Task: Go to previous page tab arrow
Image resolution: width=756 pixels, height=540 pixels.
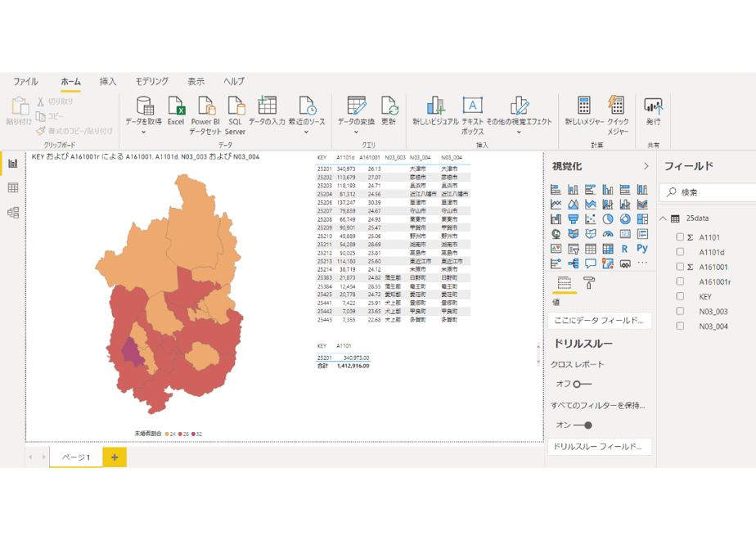Action: click(x=30, y=457)
